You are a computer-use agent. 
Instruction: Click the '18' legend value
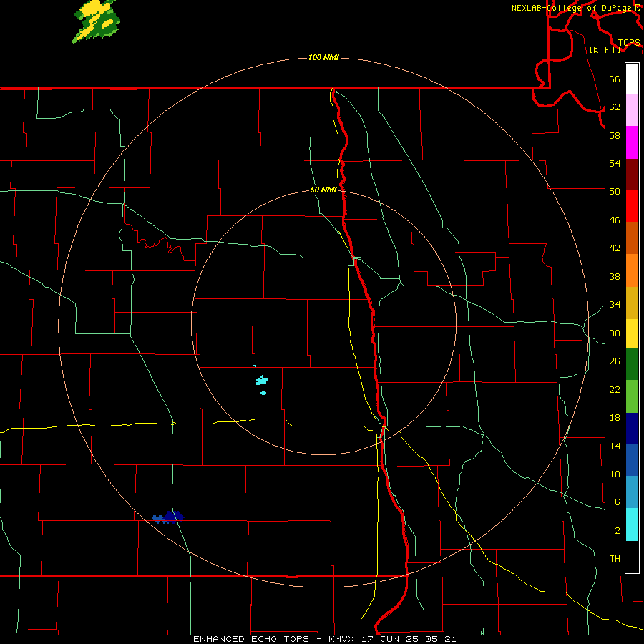(615, 418)
